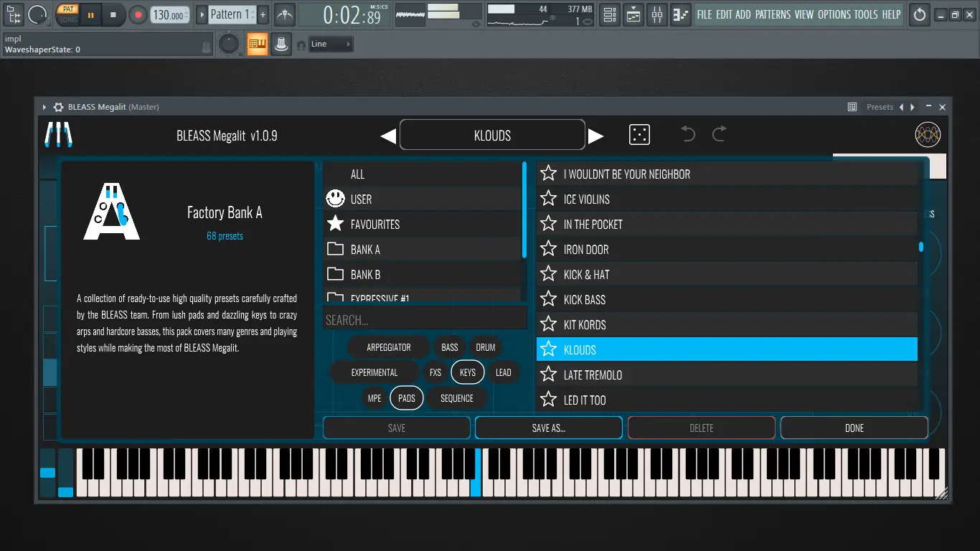Open the FILE menu
Screen dimensions: 980x551
click(705, 14)
